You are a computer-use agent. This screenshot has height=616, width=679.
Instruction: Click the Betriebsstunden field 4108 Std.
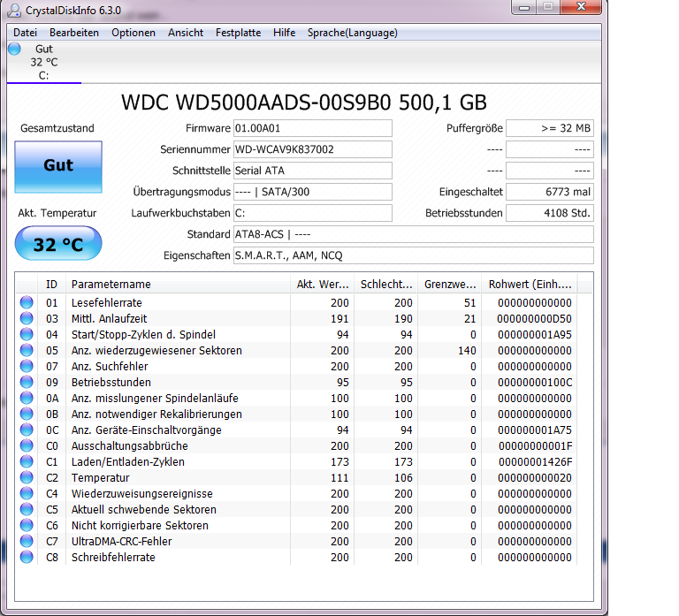(550, 213)
